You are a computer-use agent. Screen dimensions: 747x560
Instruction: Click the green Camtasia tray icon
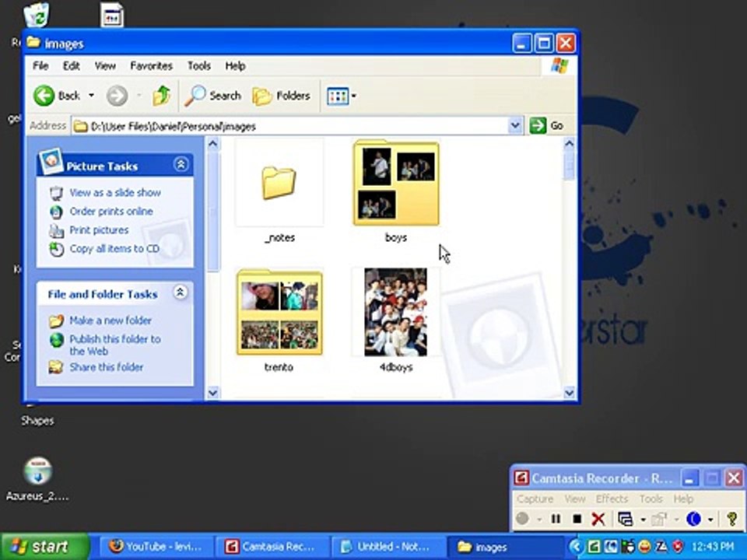594,547
